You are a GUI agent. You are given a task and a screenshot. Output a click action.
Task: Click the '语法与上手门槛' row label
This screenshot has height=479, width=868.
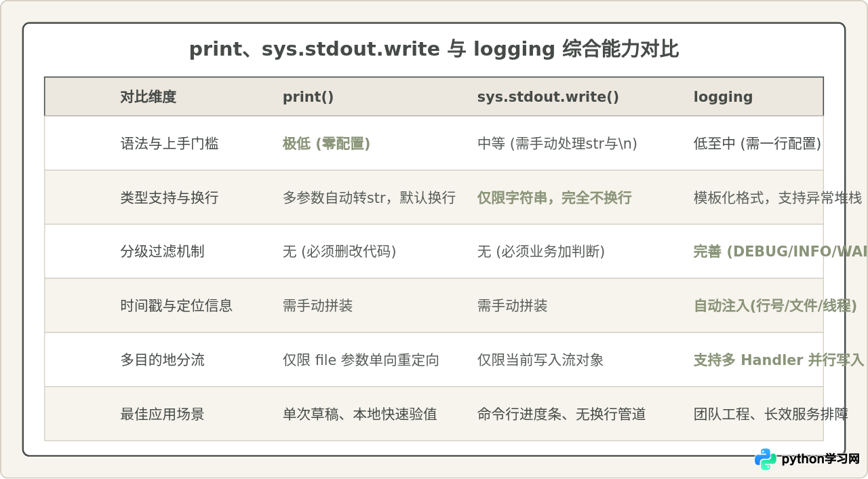click(170, 144)
